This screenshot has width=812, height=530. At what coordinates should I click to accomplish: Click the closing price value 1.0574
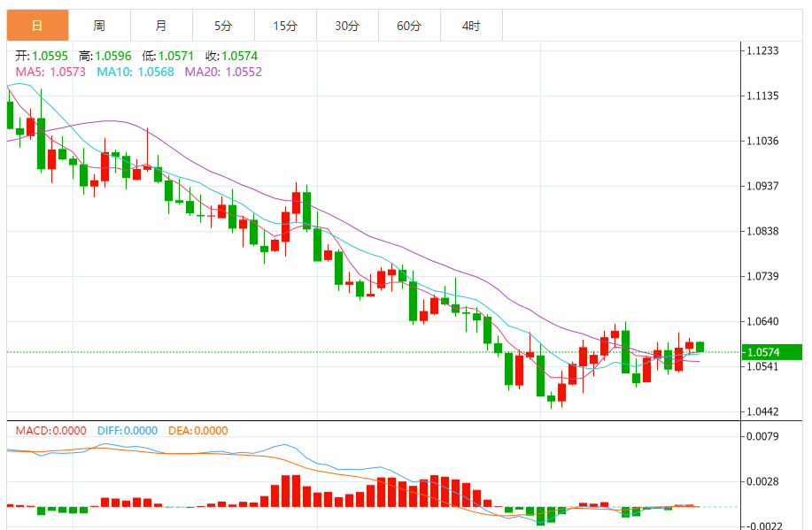tap(240, 56)
